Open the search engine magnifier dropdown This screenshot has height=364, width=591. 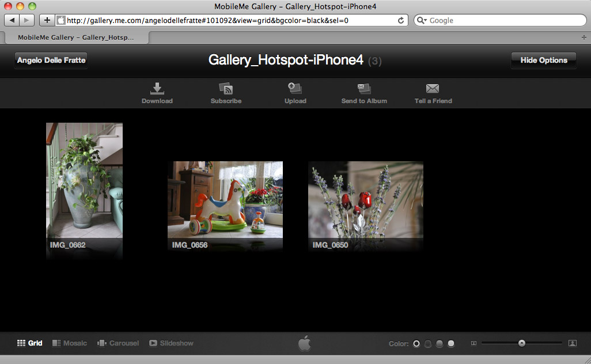pos(422,20)
